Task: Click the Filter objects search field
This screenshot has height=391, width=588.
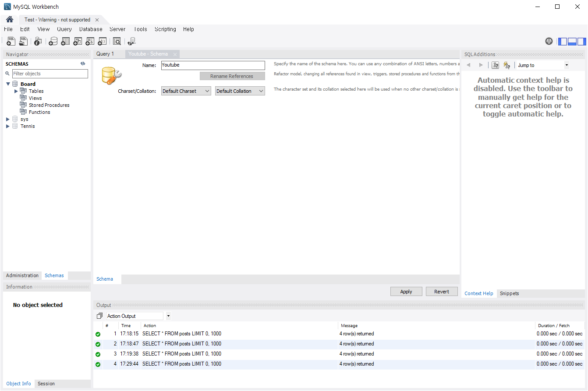Action: tap(50, 74)
